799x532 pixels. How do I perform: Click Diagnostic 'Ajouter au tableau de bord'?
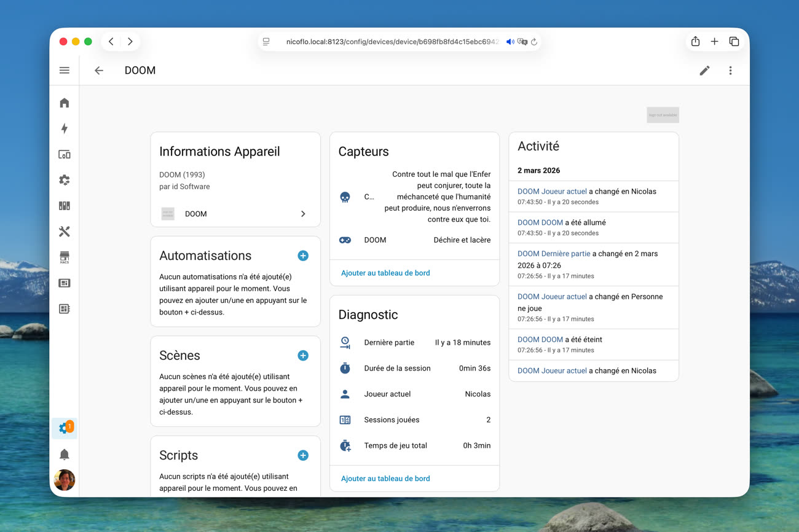[385, 479]
